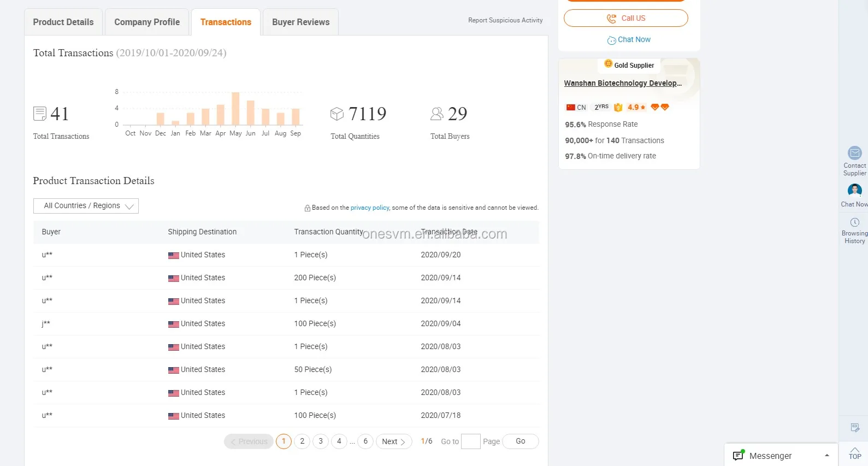Select the Buyer Reviews tab
The image size is (868, 466).
coord(300,22)
